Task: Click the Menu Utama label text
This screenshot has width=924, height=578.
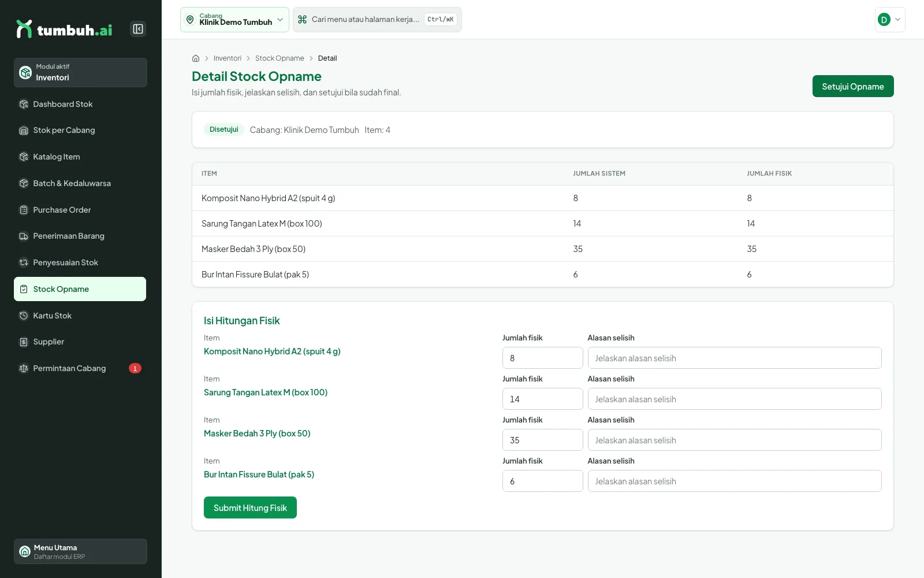Action: pyautogui.click(x=55, y=547)
